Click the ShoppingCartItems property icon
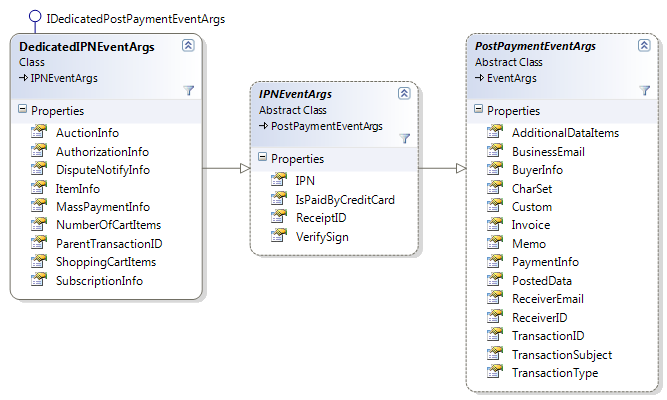The height and width of the screenshot is (400, 667). click(39, 261)
